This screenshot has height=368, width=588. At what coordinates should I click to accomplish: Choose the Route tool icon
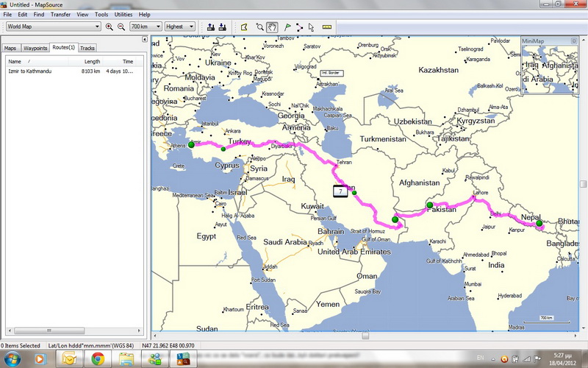pos(299,26)
